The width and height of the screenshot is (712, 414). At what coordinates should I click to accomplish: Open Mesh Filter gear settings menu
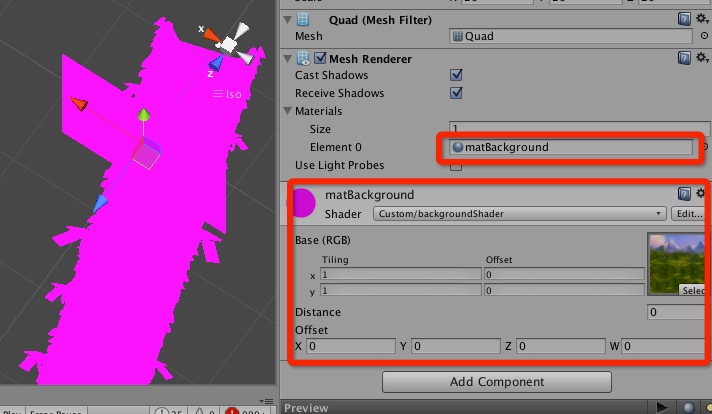point(701,18)
